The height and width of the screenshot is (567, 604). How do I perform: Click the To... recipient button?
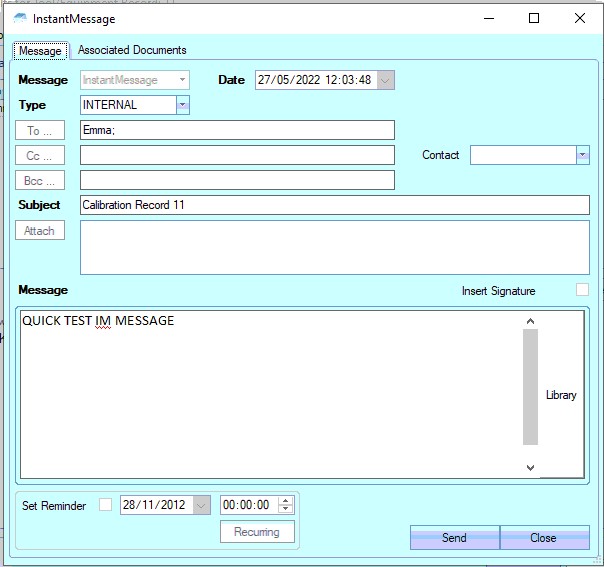click(x=40, y=130)
